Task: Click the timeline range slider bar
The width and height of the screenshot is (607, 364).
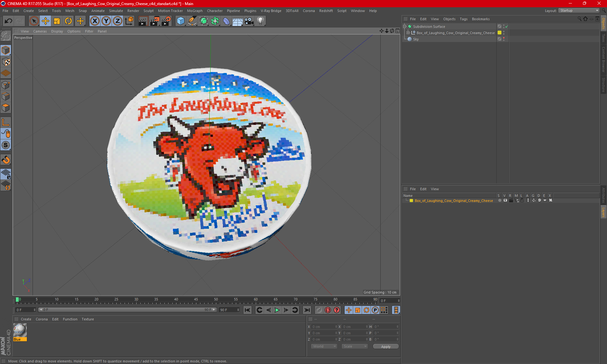Action: (x=127, y=310)
